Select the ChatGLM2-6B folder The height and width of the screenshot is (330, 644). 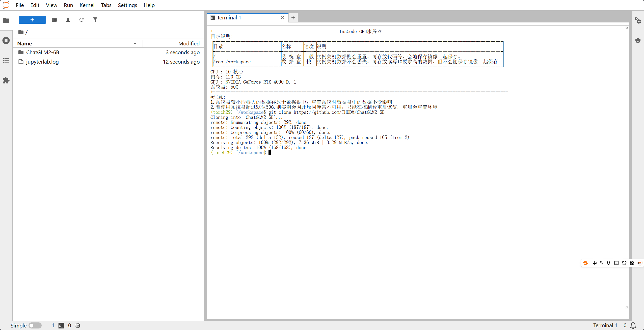tap(109, 52)
